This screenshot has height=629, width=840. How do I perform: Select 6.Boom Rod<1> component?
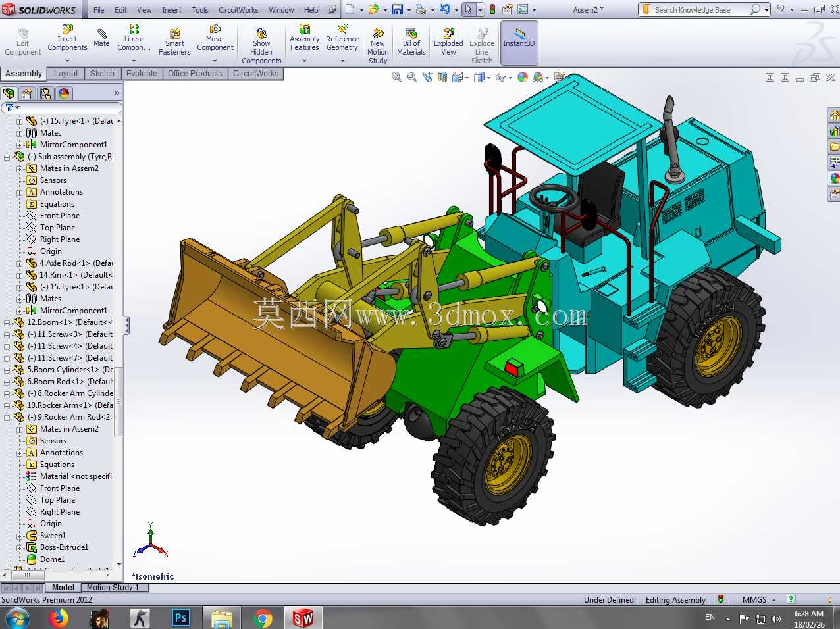(x=70, y=382)
